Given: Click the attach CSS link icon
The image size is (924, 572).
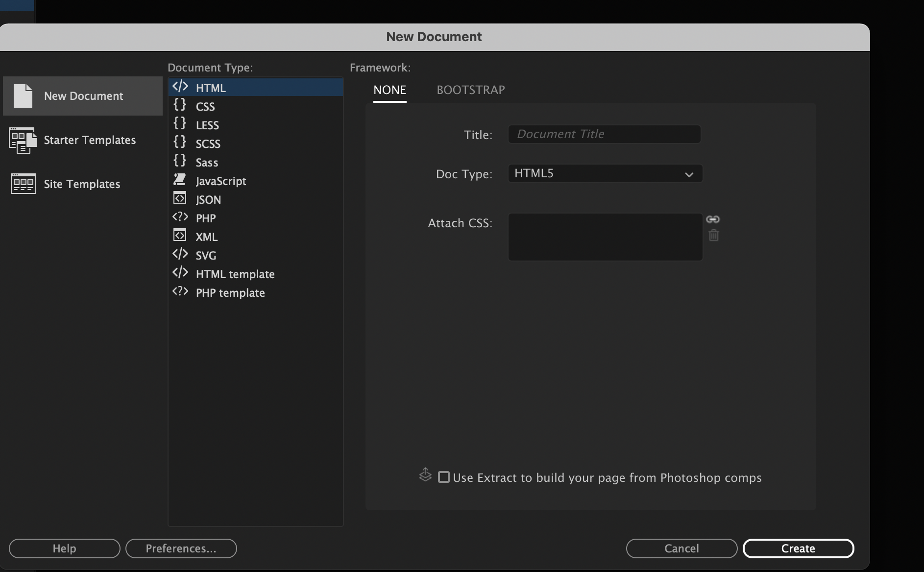Looking at the screenshot, I should (713, 219).
